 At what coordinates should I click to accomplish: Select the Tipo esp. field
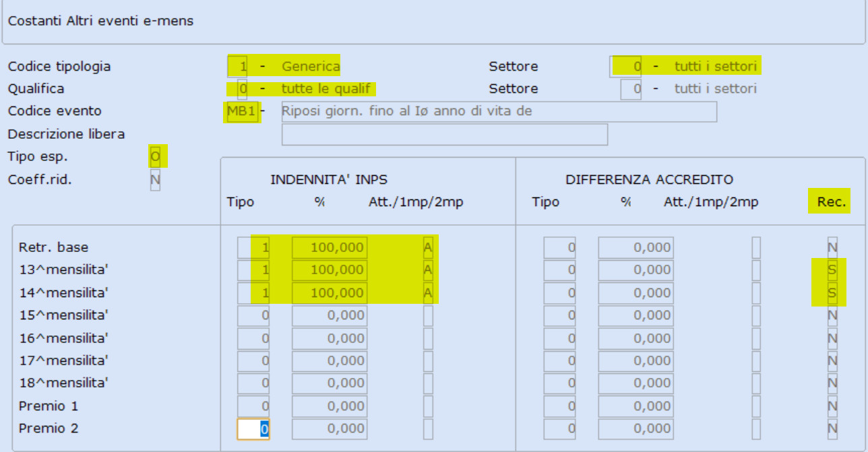pos(155,156)
